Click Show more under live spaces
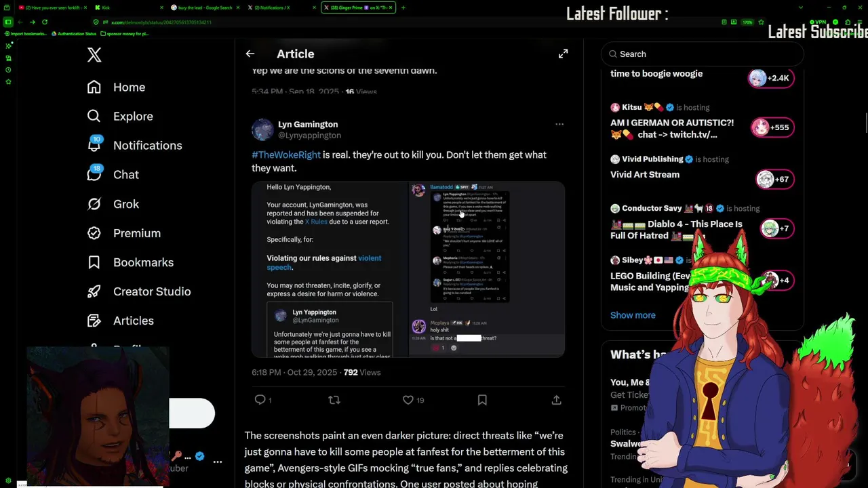This screenshot has width=868, height=488. (633, 314)
